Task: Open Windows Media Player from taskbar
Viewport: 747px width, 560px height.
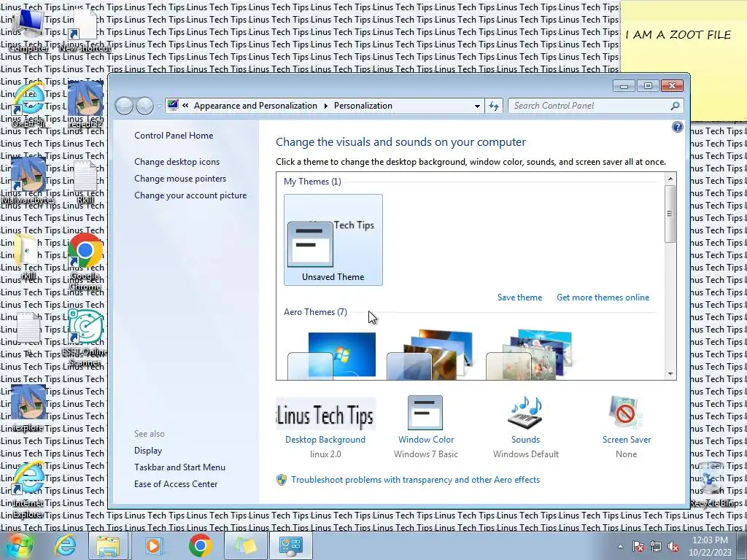Action: (153, 545)
